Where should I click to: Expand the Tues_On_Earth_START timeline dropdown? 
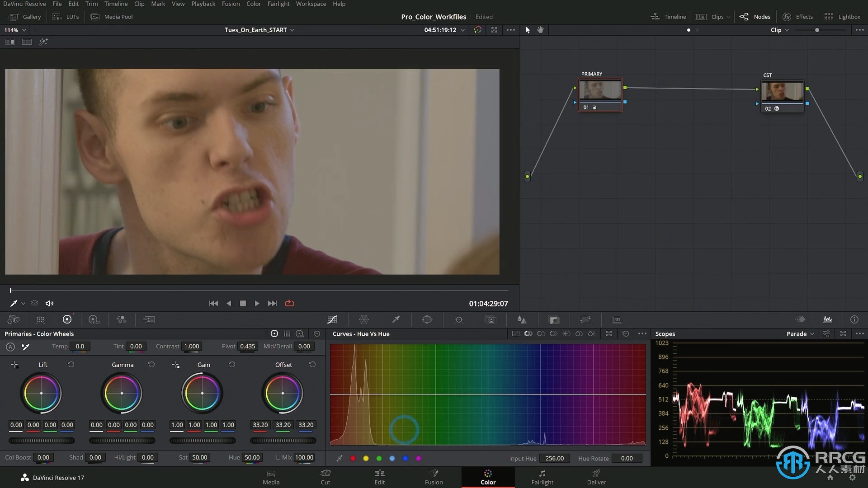[292, 30]
